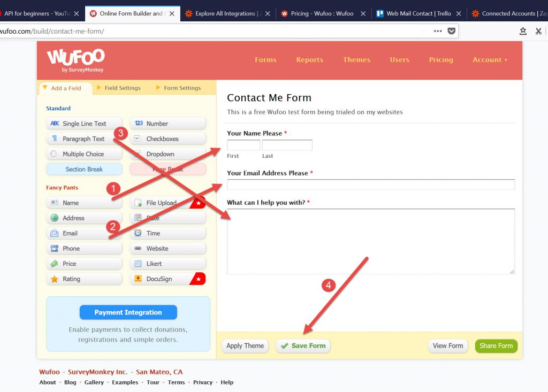Add a Single Line Text field
This screenshot has width=548, height=392.
84,124
